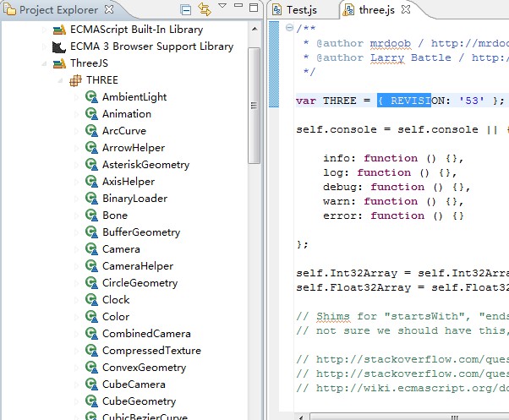Click the 'var' keyword in THREE declaration
The image size is (509, 420).
click(306, 101)
